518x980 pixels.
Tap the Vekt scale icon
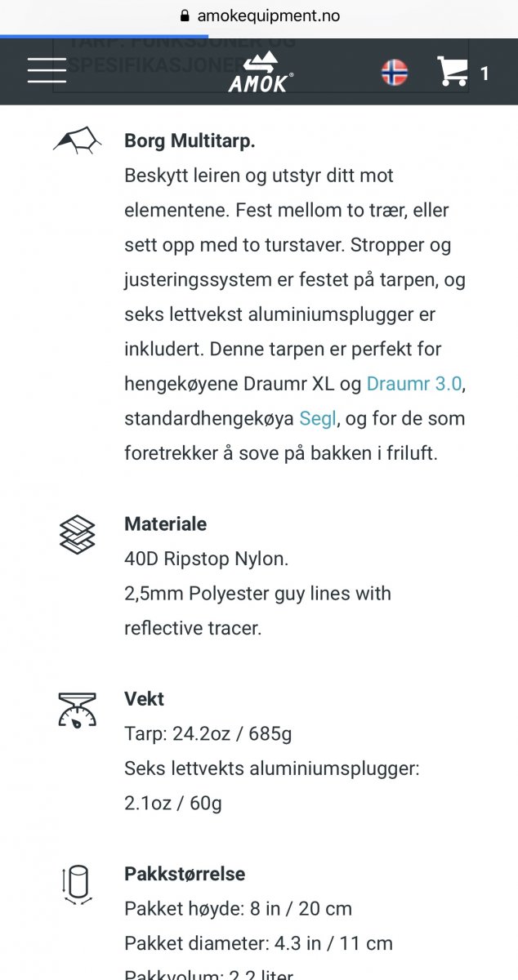pos(78,709)
